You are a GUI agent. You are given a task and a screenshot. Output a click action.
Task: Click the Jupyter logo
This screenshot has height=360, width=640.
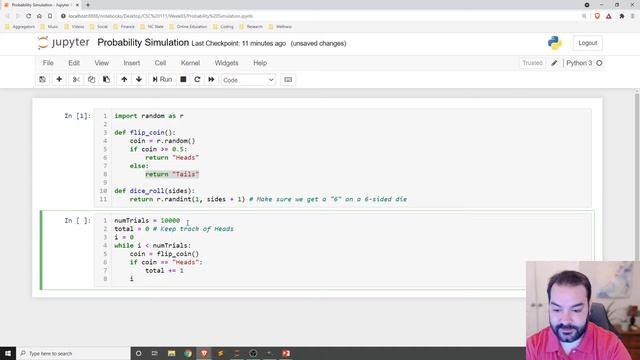click(x=63, y=42)
